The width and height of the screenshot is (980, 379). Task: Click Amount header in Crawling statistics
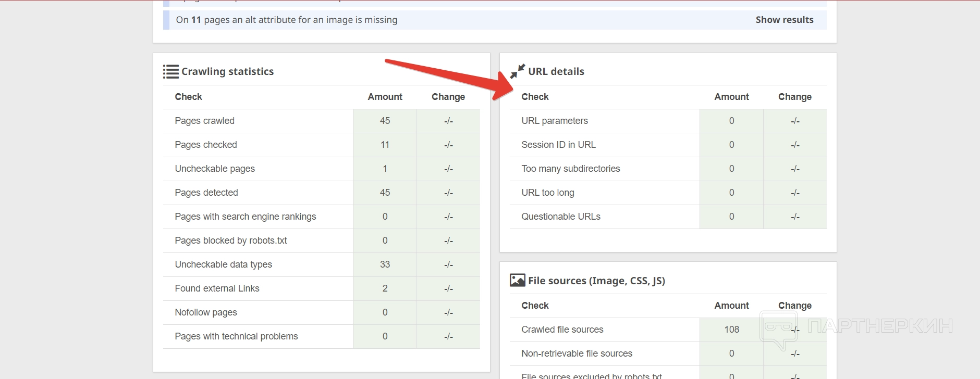tap(385, 97)
